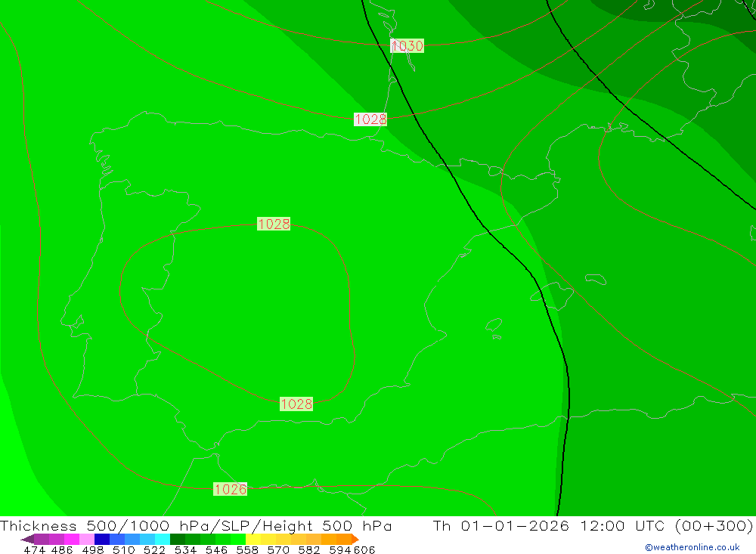Viewport: 756px width, 554px height.
Task: Select the purple 474 legend color swatch
Action: pos(42,539)
